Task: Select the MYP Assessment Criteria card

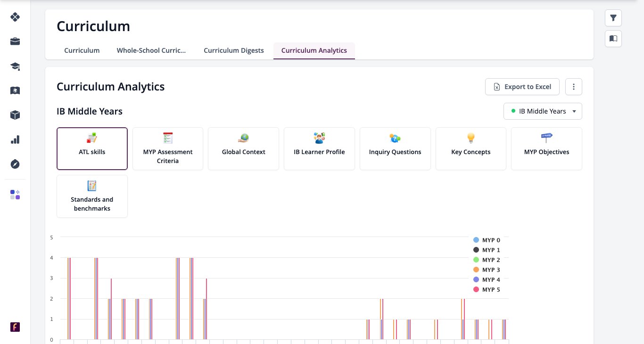Action: (168, 148)
